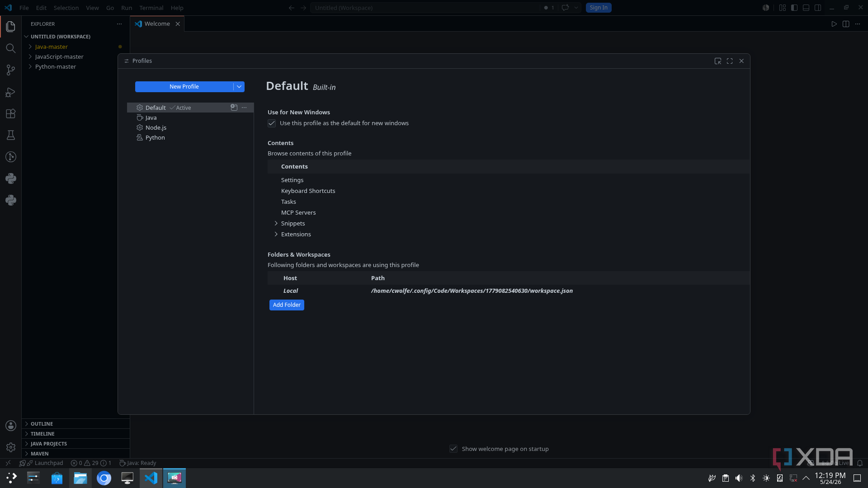Open Chrome browser from the taskbar

pyautogui.click(x=104, y=478)
